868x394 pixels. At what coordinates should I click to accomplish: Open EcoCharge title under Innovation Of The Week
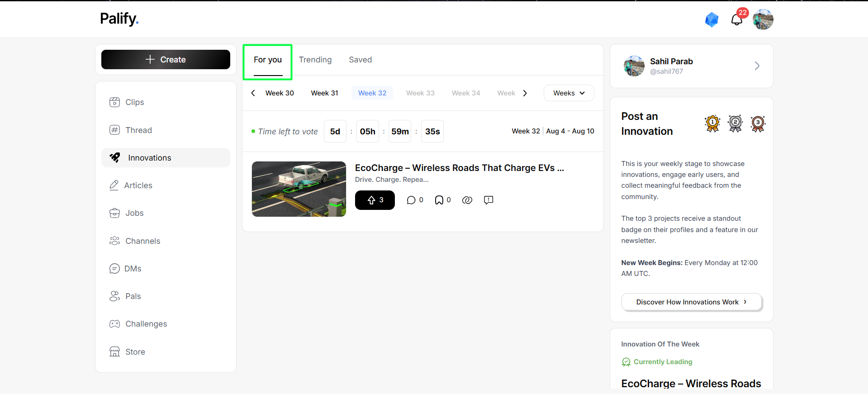[x=691, y=383]
